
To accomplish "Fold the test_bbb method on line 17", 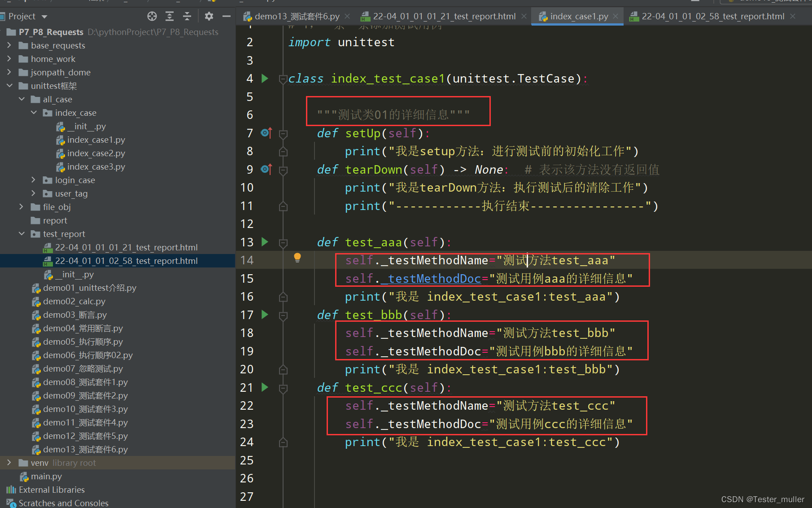I will 283,316.
